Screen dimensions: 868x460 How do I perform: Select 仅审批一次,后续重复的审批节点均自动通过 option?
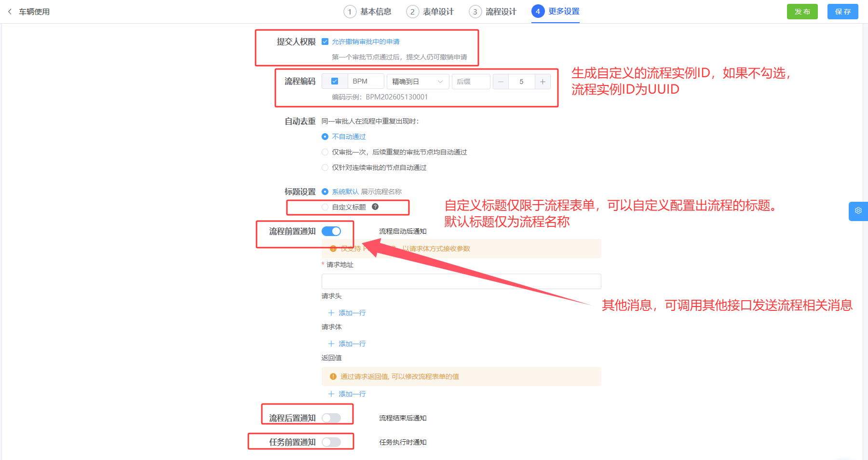(325, 152)
